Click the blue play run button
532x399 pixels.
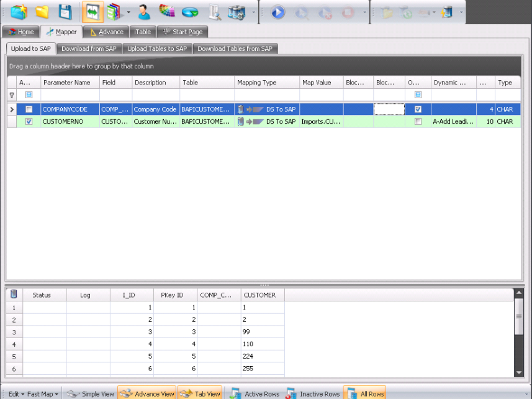278,12
